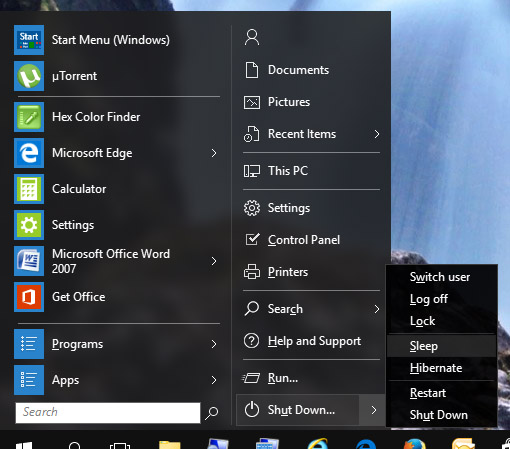This screenshot has width=510, height=449.
Task: Click the Pictures icon
Action: click(x=252, y=102)
